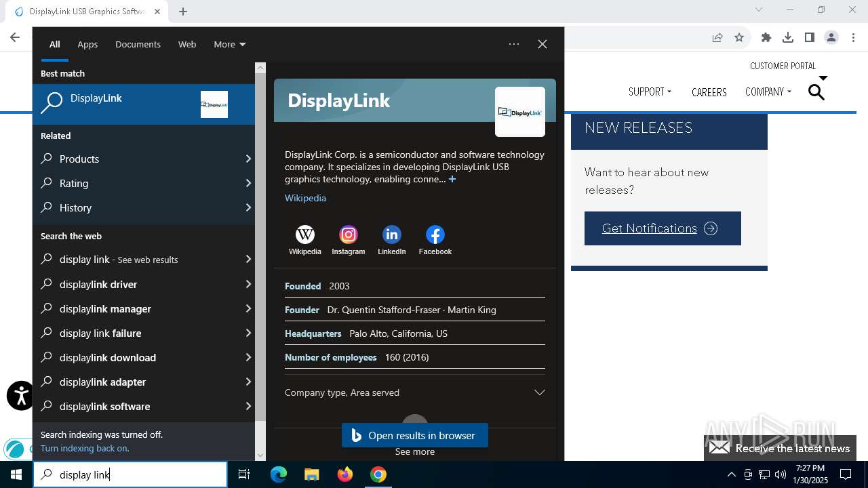Open DisplayLink's Facebook icon
The image size is (868, 488).
[x=435, y=235]
